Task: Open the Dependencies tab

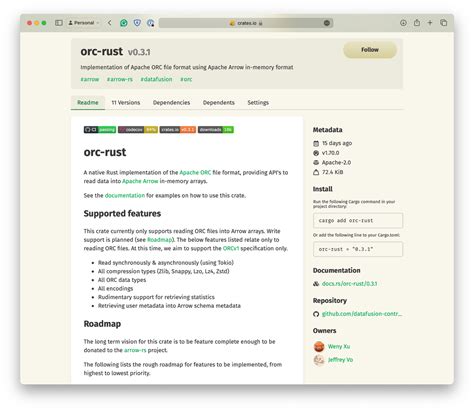Action: coord(171,103)
